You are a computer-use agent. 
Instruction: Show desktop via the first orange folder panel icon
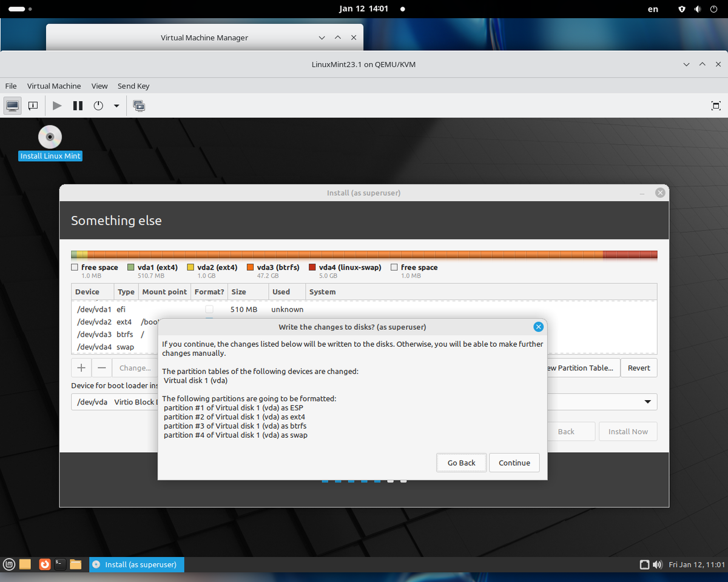[25, 564]
